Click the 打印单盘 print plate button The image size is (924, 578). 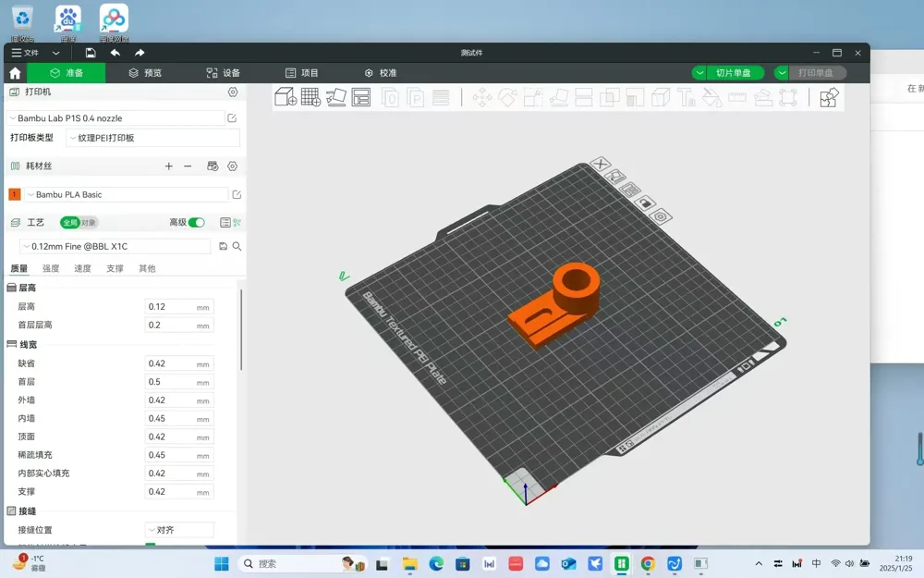816,73
